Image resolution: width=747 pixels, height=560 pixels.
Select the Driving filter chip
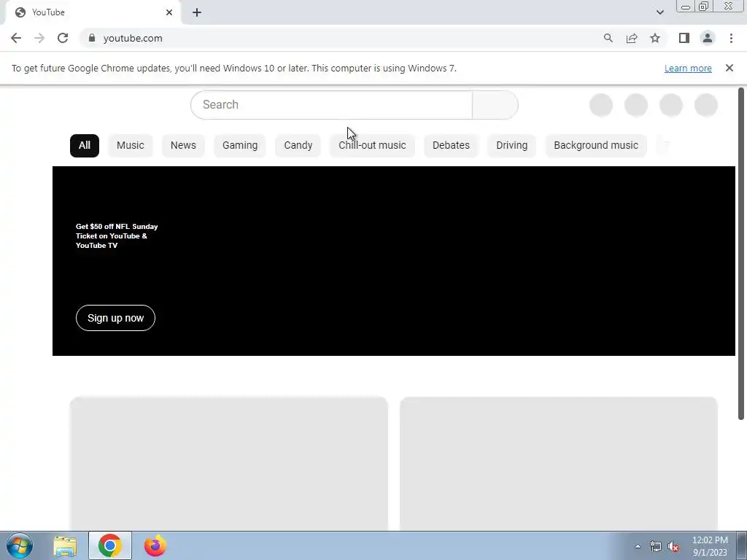tap(511, 145)
